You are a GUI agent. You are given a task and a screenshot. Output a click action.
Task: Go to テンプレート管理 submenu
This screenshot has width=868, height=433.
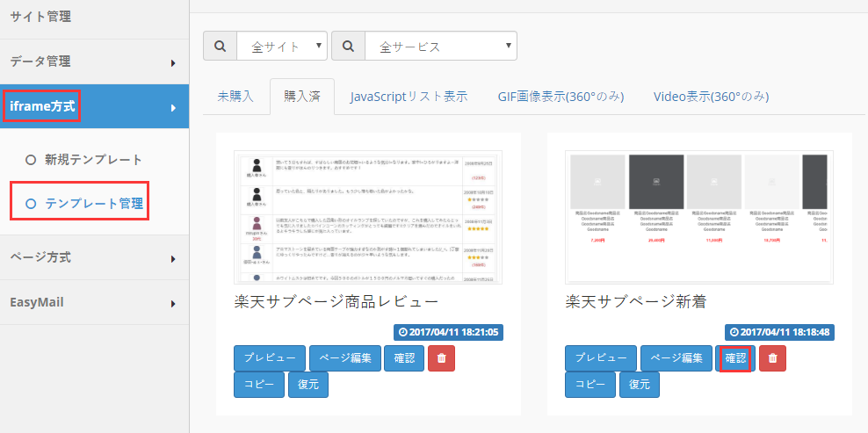coord(93,204)
